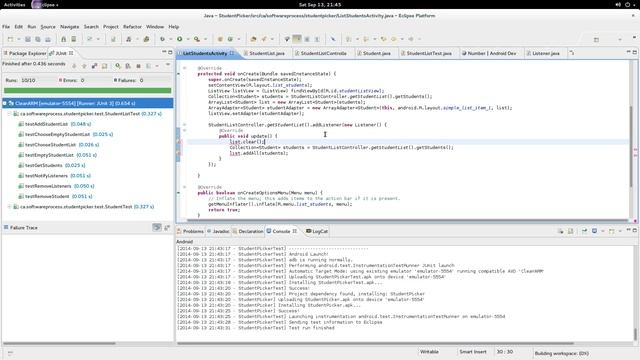Open JUnit view menu triangle

point(168,65)
